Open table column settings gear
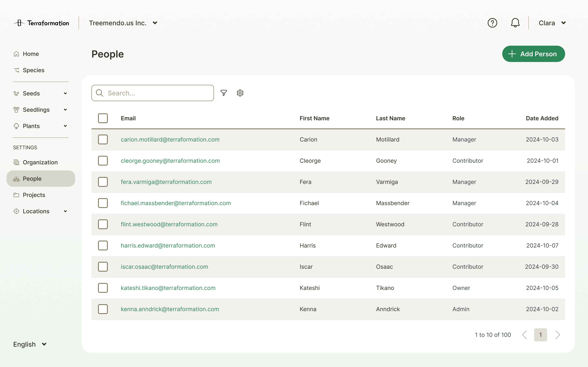This screenshot has width=588, height=367. tap(240, 93)
